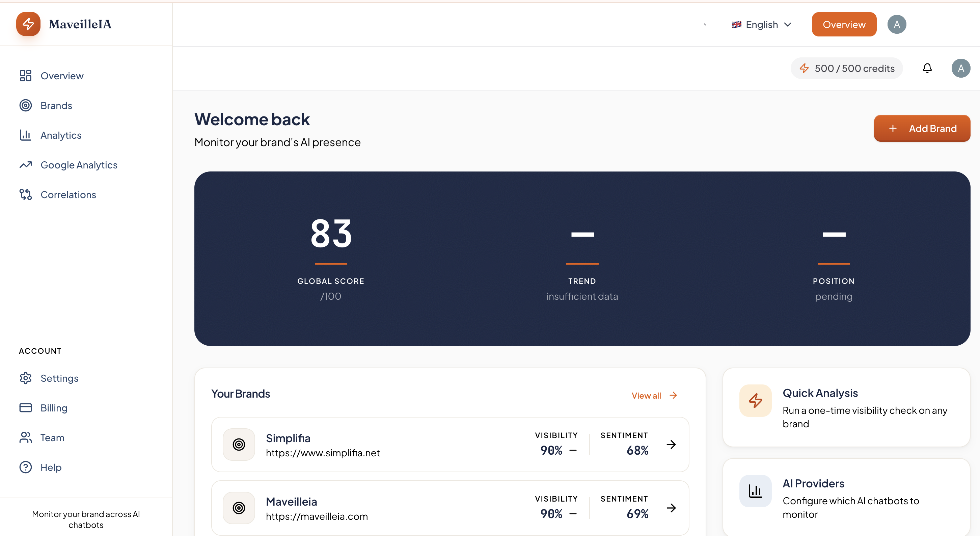Image resolution: width=980 pixels, height=536 pixels.
Task: Expand the English language dropdown
Action: pos(762,24)
